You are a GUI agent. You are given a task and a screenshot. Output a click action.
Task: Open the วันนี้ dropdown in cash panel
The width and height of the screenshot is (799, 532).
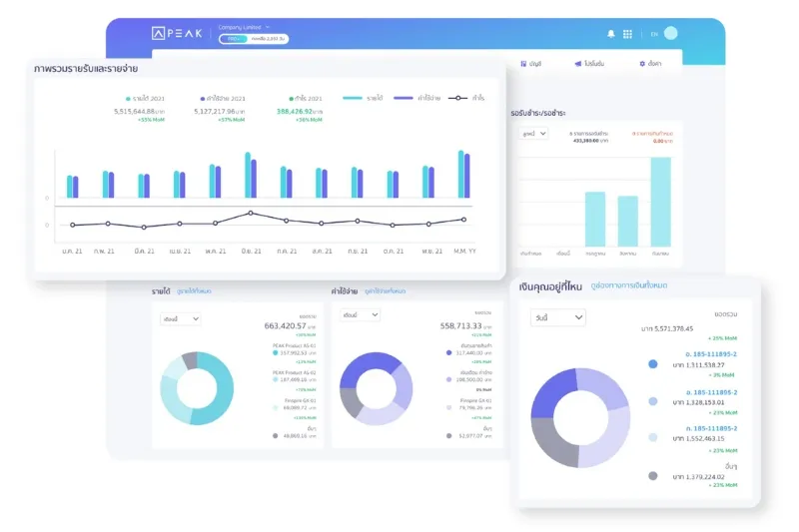[557, 317]
